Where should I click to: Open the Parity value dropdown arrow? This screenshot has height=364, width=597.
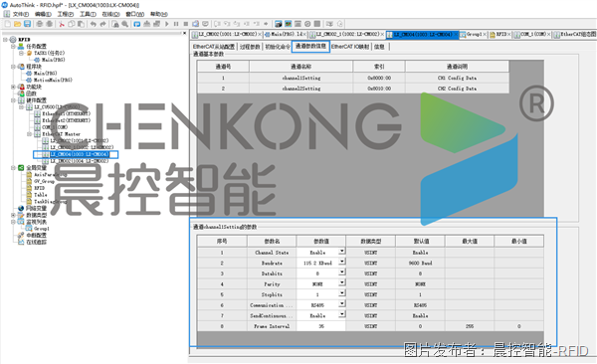342,282
